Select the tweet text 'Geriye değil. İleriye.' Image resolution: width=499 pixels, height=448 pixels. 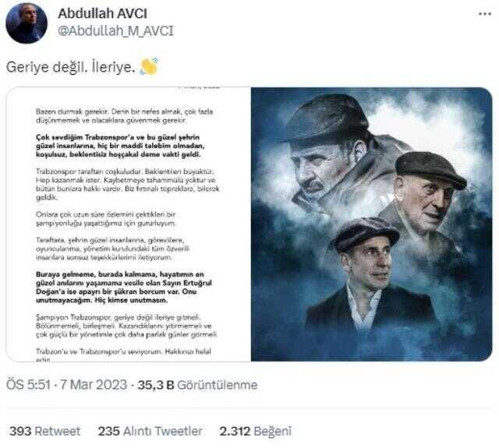(x=71, y=67)
